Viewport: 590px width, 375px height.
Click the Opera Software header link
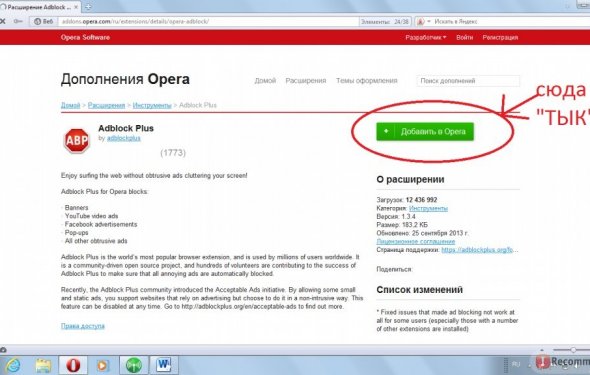pos(85,37)
